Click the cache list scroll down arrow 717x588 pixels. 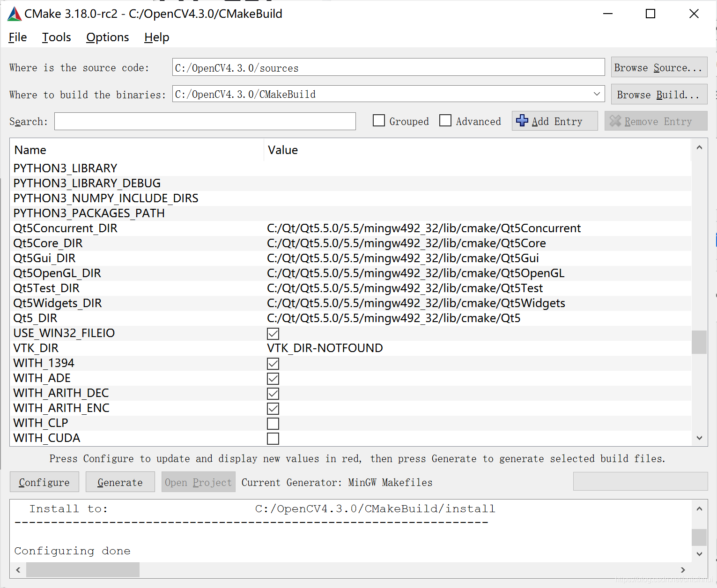click(699, 438)
